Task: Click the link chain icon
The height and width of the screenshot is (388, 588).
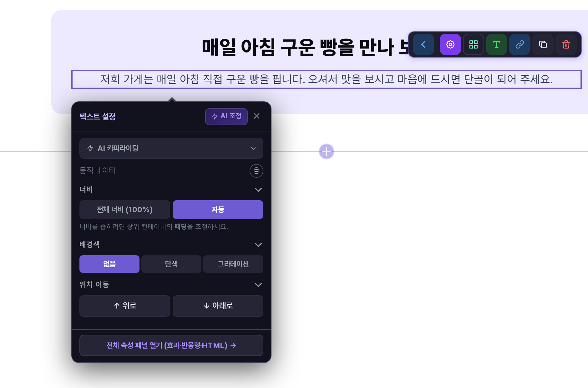Action: [520, 44]
